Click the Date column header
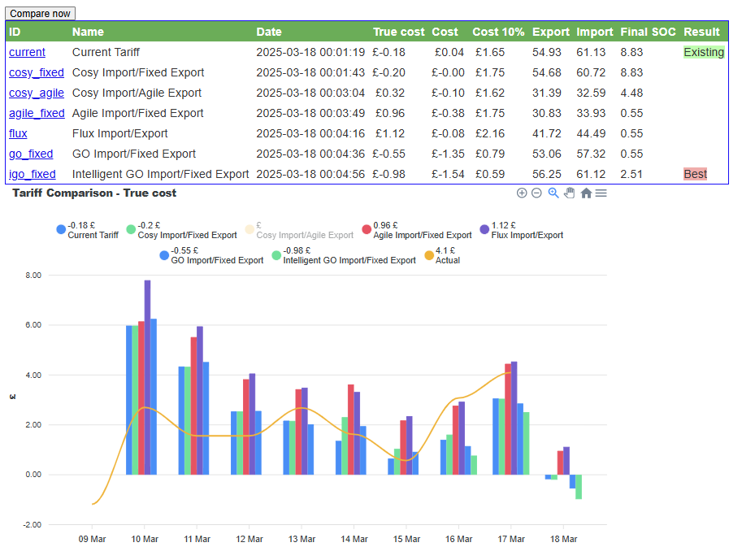 (269, 32)
